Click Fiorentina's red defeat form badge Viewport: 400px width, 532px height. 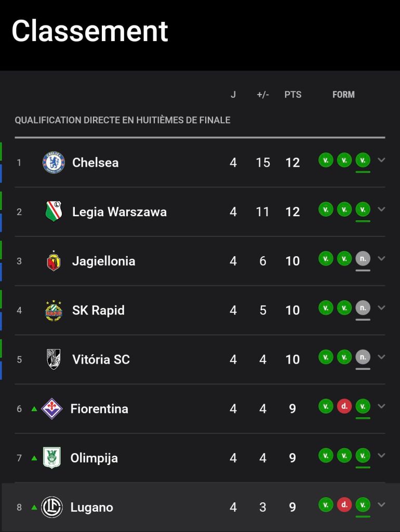(344, 406)
